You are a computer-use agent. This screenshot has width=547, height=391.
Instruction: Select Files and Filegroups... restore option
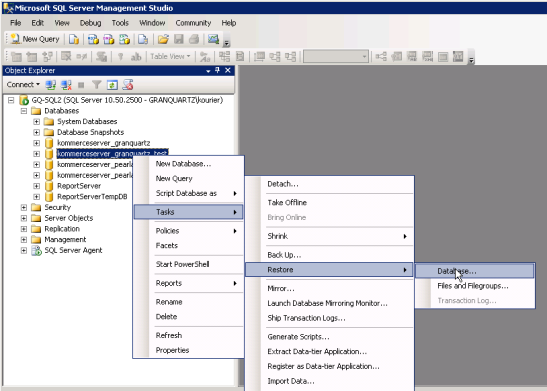coord(473,286)
